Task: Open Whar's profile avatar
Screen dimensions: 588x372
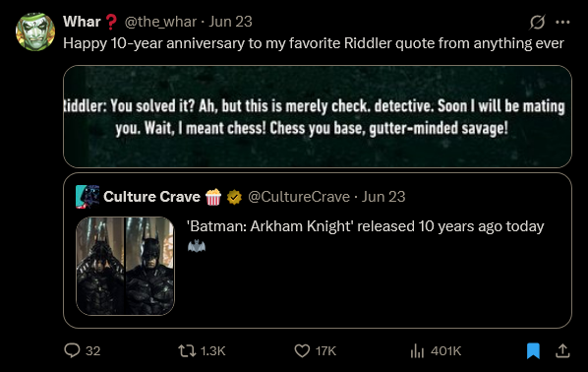Action: point(35,31)
